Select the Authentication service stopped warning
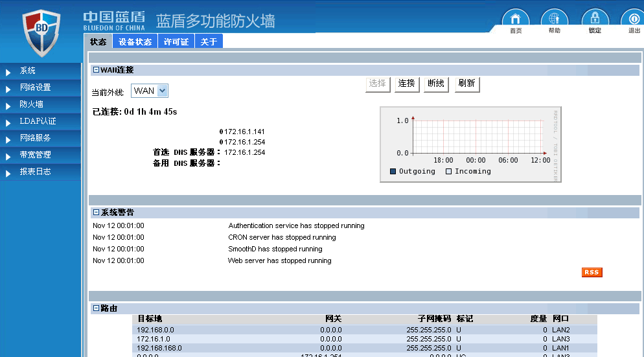Viewport: 644px width, 357px height. tap(296, 225)
